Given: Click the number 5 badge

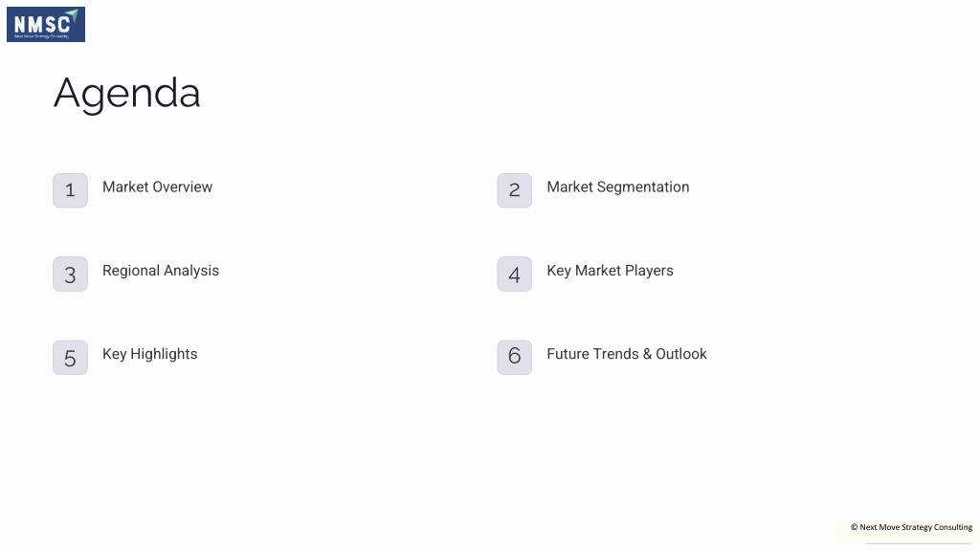Looking at the screenshot, I should point(70,358).
